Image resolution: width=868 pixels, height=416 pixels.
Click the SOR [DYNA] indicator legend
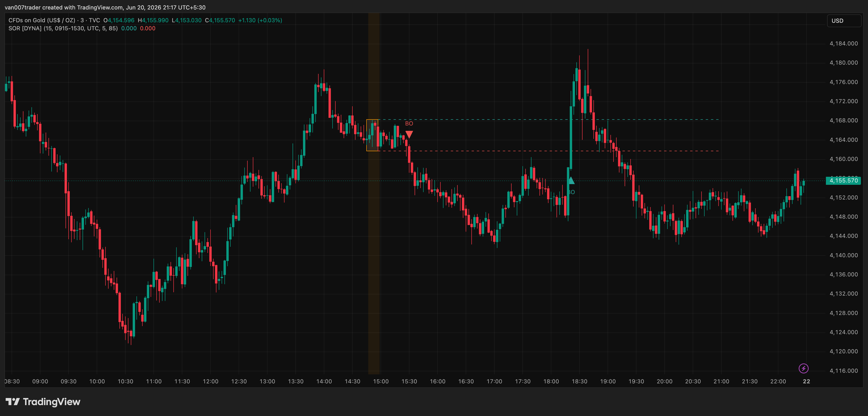63,28
